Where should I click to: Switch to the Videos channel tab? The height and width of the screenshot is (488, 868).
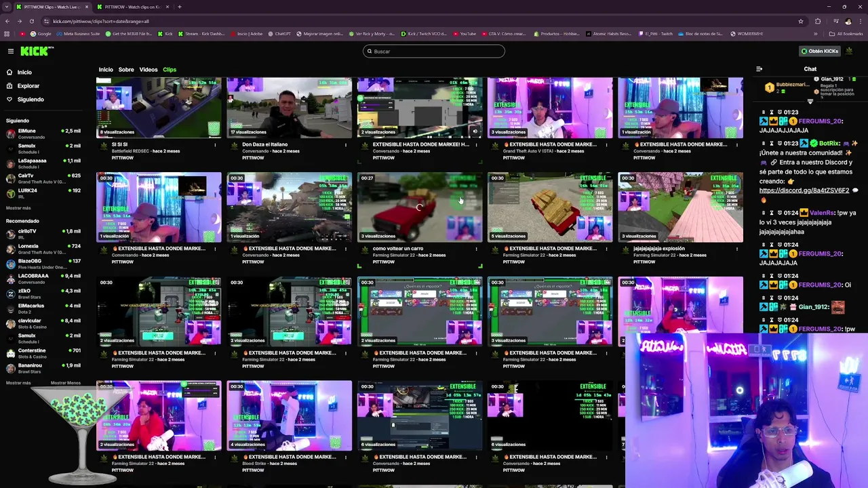pyautogui.click(x=149, y=69)
